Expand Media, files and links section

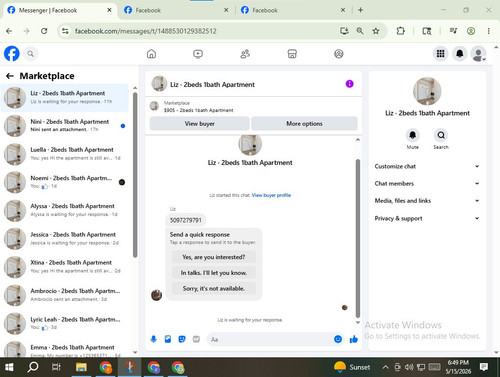coord(427,201)
